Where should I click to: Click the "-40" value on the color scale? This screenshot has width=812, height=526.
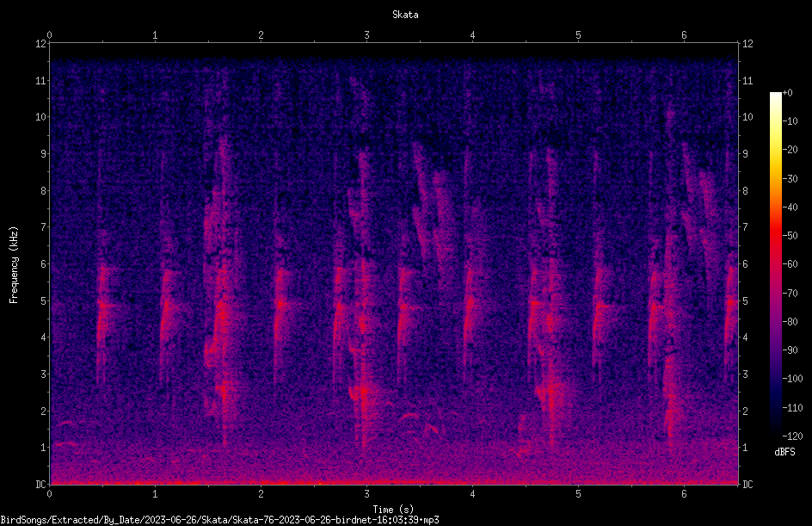[x=790, y=207]
